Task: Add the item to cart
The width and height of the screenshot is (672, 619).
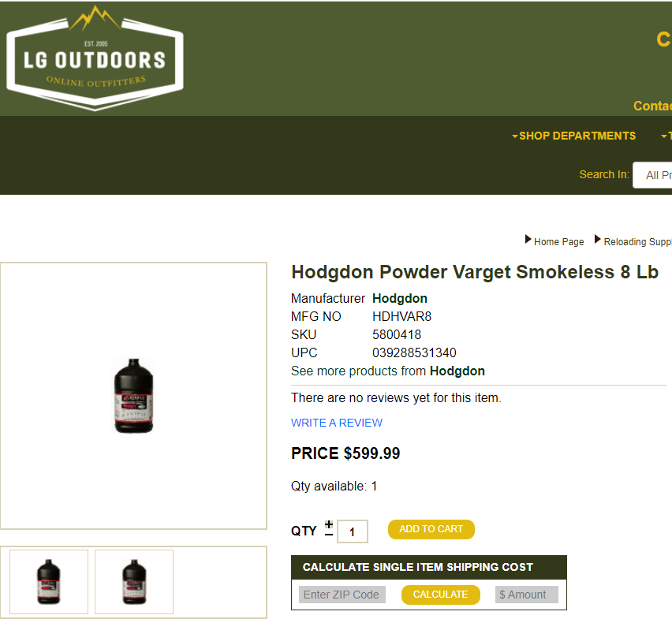Action: point(431,529)
